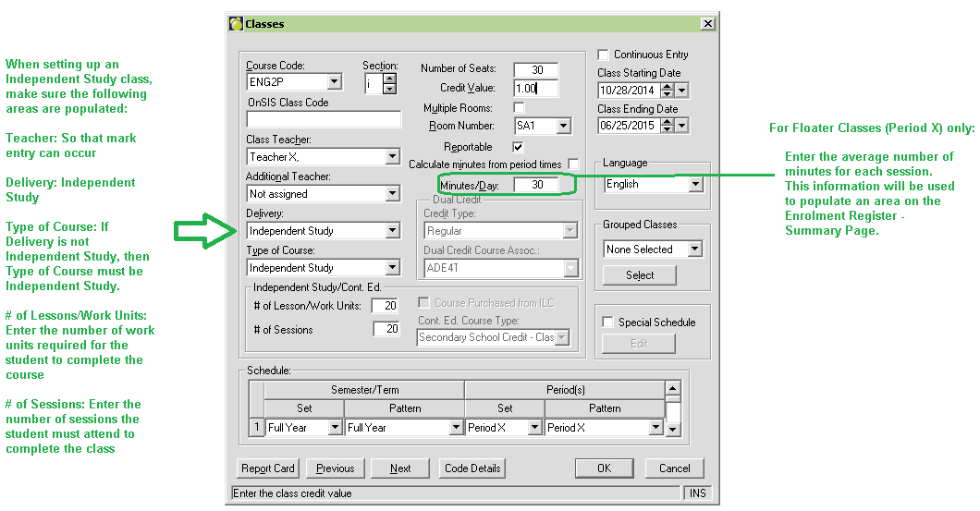Click the Report Card button

click(268, 468)
